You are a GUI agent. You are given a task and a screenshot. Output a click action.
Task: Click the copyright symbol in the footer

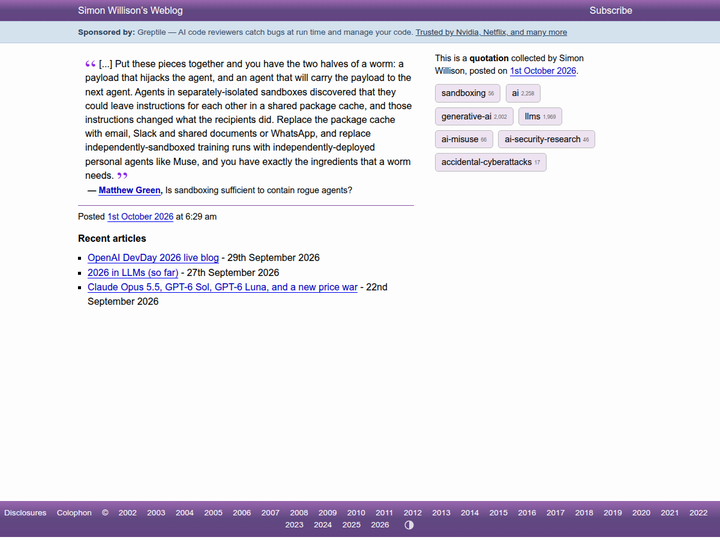click(105, 513)
